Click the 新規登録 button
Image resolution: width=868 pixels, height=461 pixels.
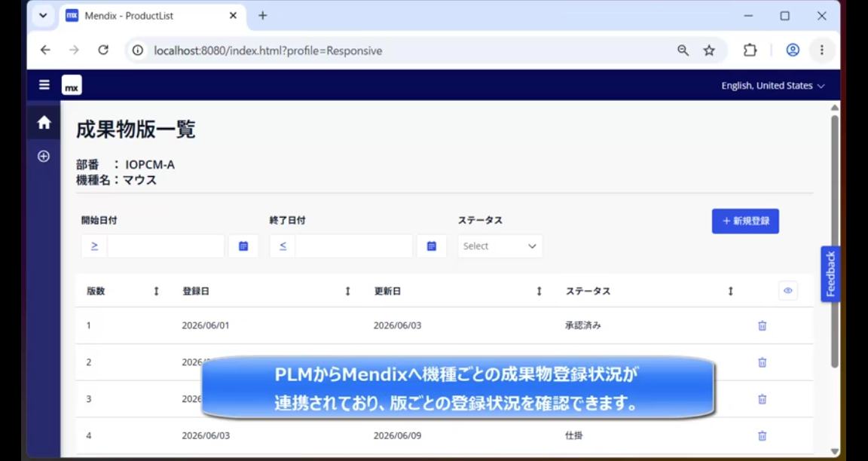745,221
